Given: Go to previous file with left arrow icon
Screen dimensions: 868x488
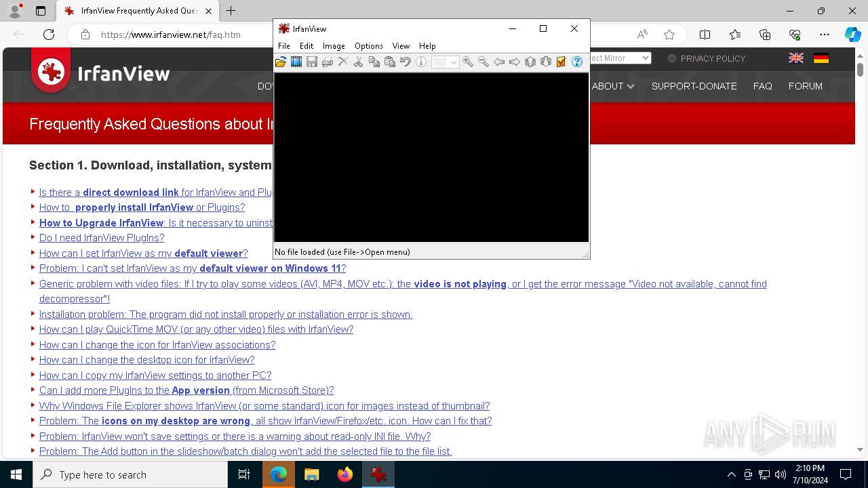Looking at the screenshot, I should pyautogui.click(x=499, y=62).
